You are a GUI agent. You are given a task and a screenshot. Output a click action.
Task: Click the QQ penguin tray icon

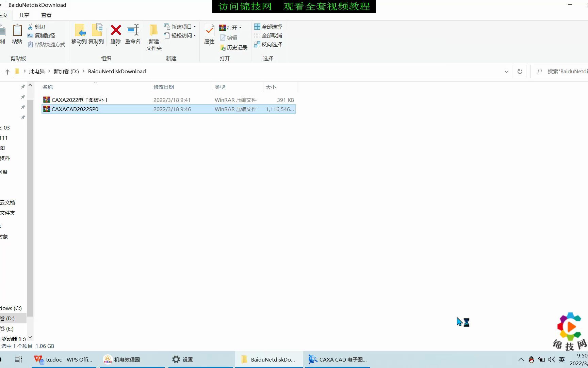click(x=531, y=359)
